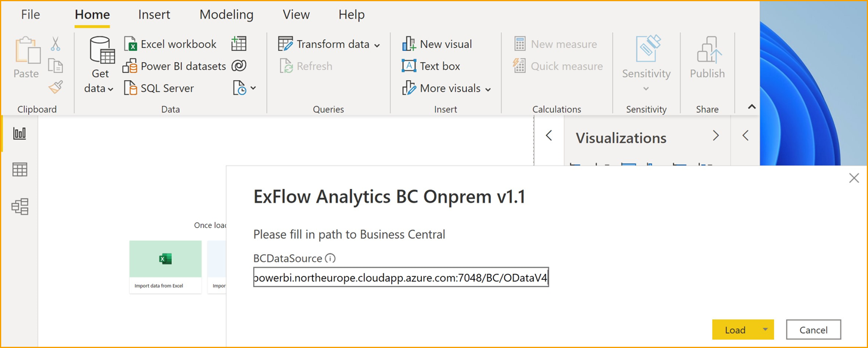Select the Text box insert option
The image size is (868, 348).
tap(436, 66)
